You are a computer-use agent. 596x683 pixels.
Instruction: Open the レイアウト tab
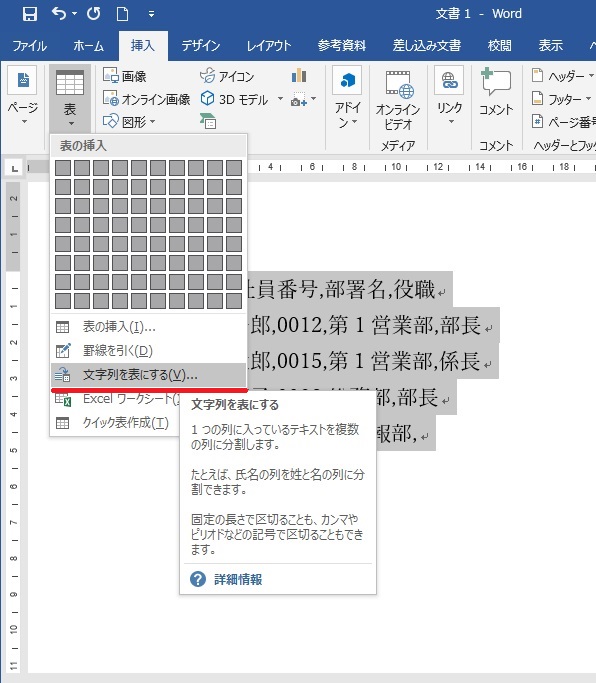pyautogui.click(x=269, y=45)
